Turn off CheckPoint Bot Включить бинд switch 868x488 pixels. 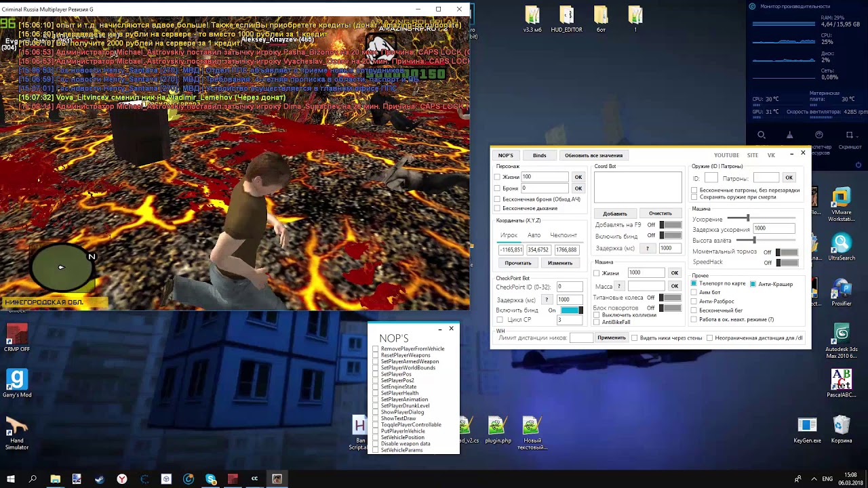[572, 310]
